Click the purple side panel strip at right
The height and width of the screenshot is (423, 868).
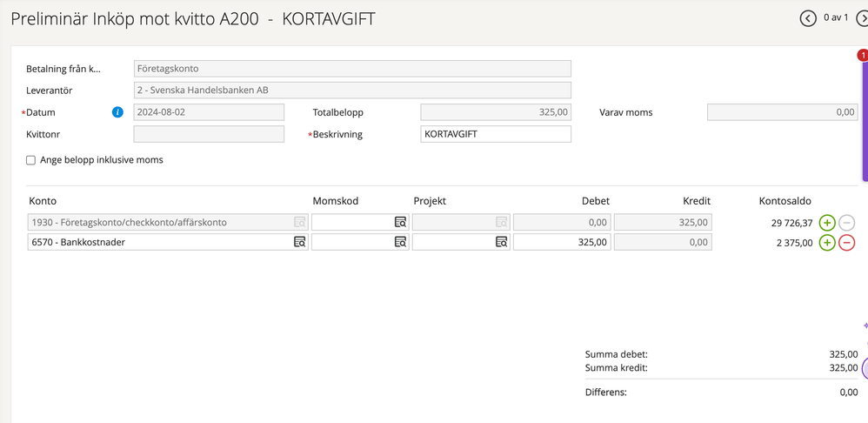click(x=864, y=174)
